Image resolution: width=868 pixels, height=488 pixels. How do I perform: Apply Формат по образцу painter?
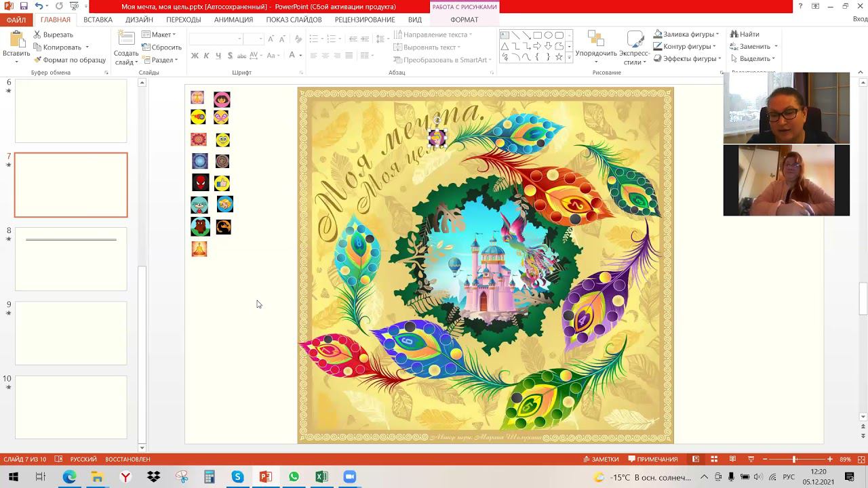click(69, 60)
